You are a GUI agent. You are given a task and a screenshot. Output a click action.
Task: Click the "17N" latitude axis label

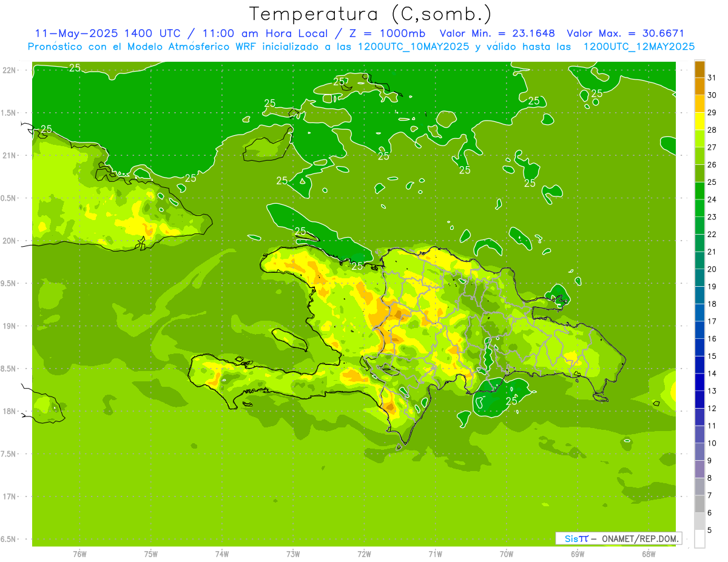tap(10, 497)
